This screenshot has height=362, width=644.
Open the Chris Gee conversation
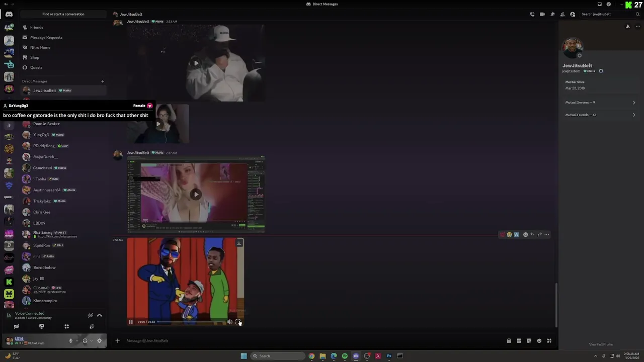[x=63, y=212]
